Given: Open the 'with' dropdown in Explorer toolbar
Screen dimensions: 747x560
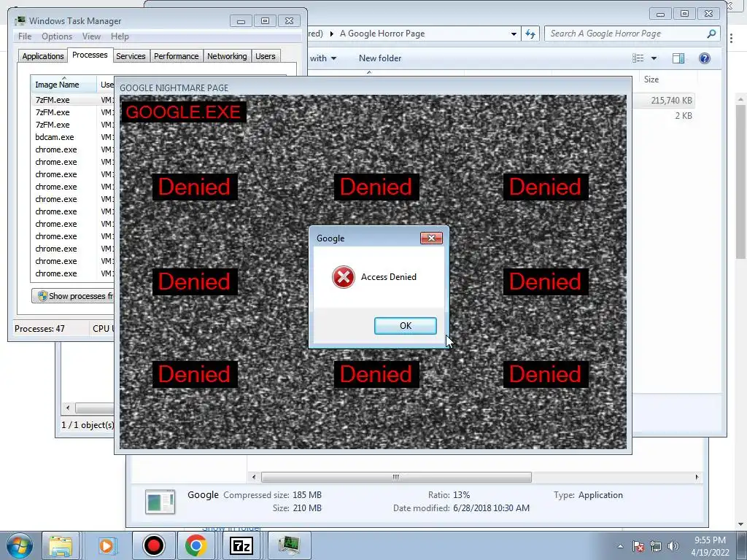Looking at the screenshot, I should 323,58.
